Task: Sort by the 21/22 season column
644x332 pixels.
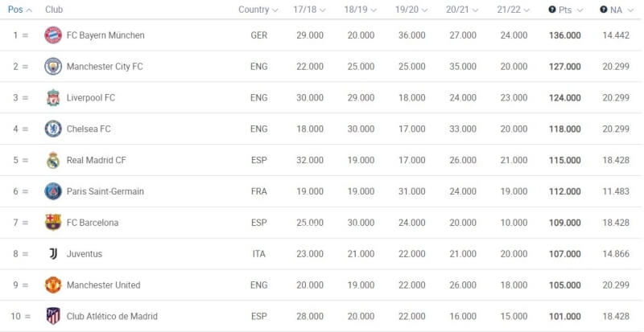Action: point(513,10)
